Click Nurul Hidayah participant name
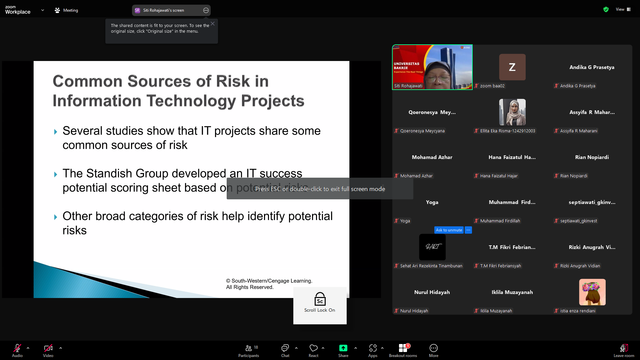The width and height of the screenshot is (640, 360). click(432, 292)
